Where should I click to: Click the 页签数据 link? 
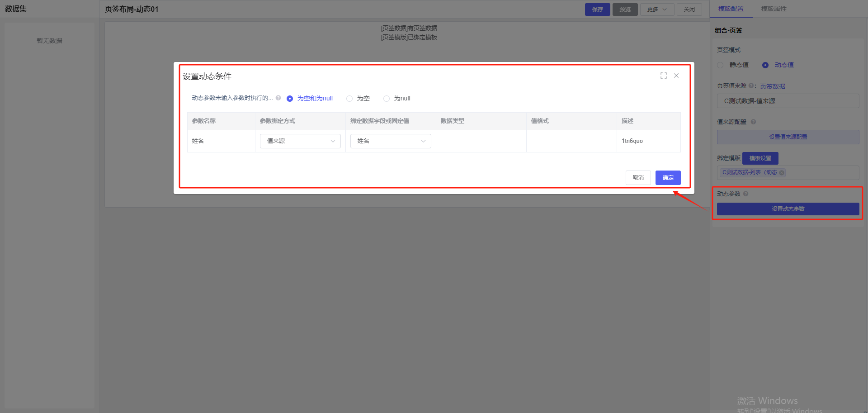(772, 86)
